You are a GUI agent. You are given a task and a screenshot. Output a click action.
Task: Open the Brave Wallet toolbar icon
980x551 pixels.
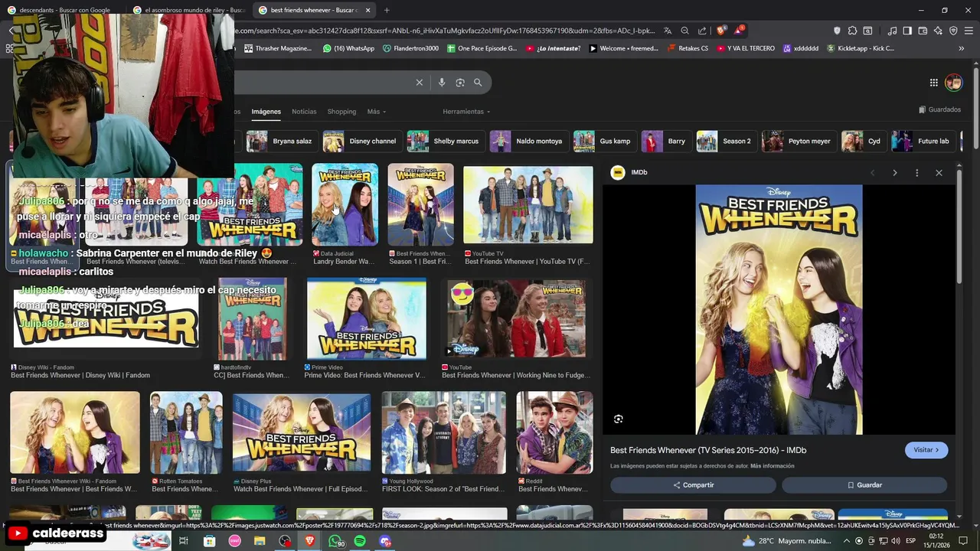click(923, 31)
